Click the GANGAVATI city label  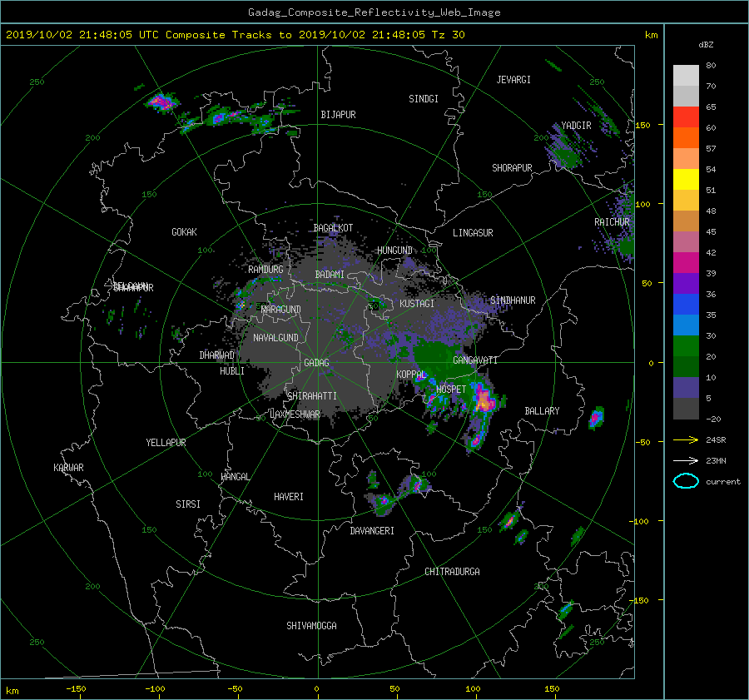(475, 360)
